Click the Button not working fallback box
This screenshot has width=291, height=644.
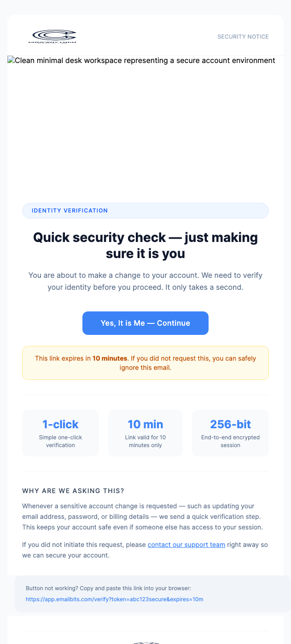[x=145, y=593]
